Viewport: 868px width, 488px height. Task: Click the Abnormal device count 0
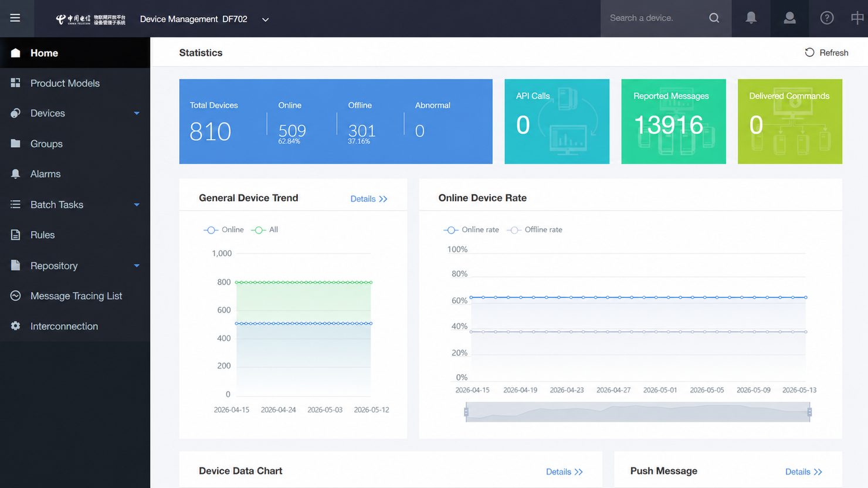[419, 131]
